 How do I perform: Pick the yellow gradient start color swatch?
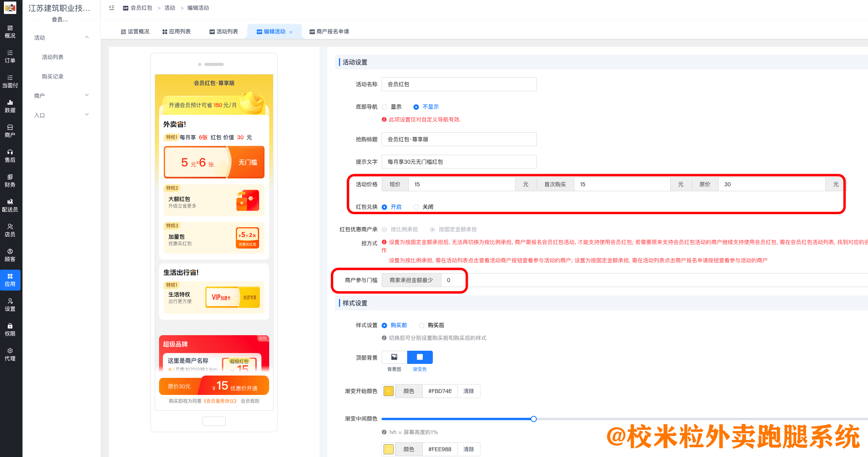pyautogui.click(x=388, y=391)
